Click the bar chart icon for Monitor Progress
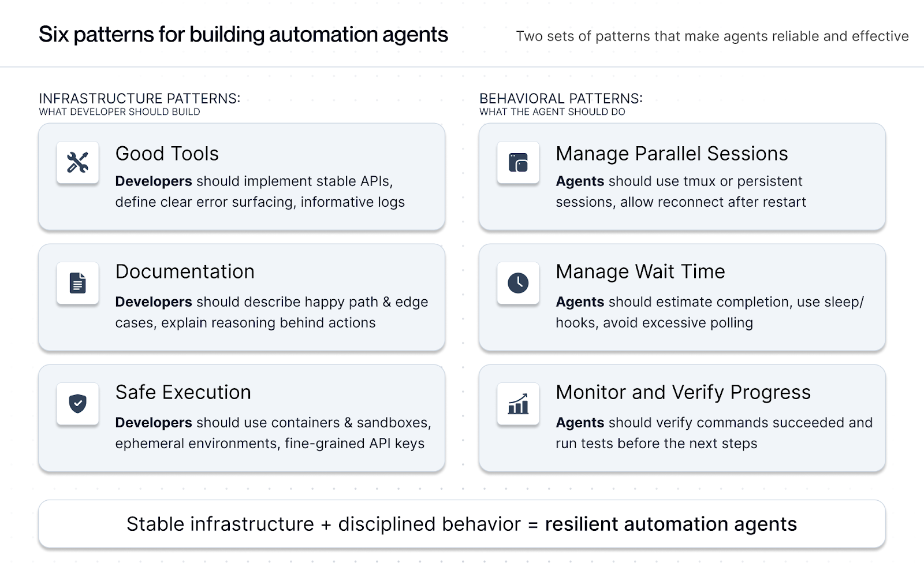Image resolution: width=924 pixels, height=573 pixels. pyautogui.click(x=518, y=404)
